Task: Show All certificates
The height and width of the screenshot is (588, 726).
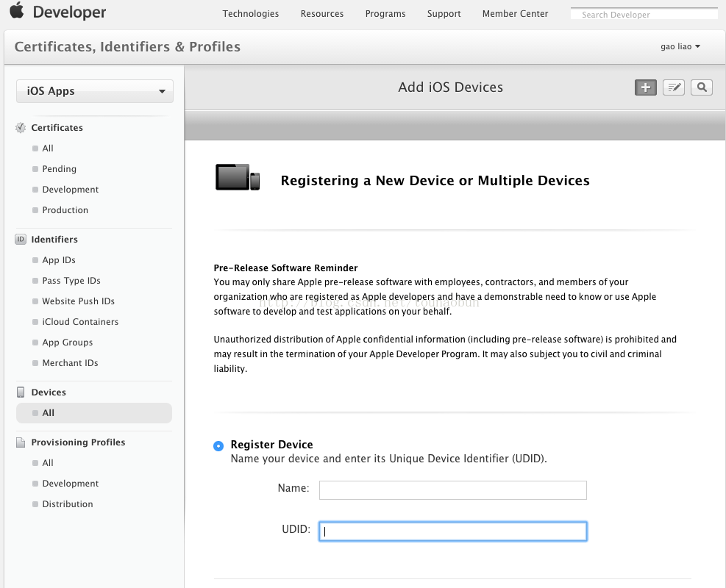Action: (48, 148)
